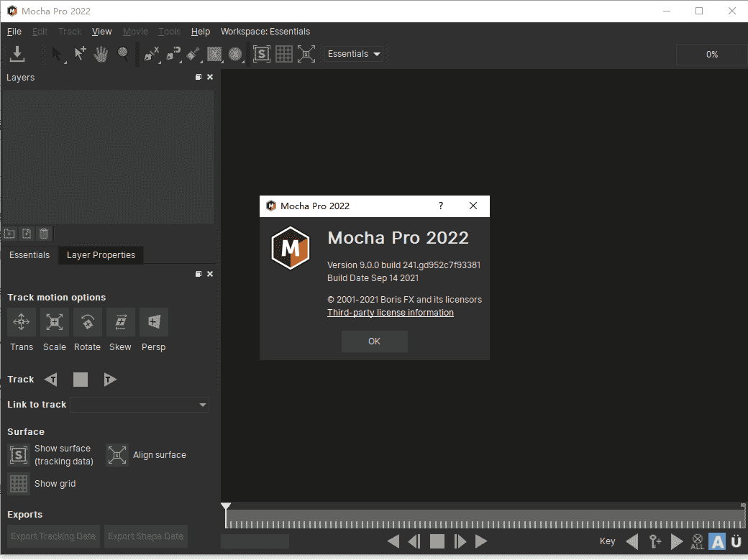Viewport: 748px width, 560px height.
Task: Switch to the Layer Properties tab
Action: (x=101, y=254)
